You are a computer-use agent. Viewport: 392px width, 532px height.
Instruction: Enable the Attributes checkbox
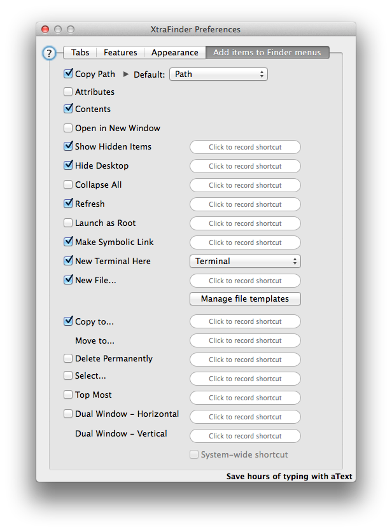(68, 92)
